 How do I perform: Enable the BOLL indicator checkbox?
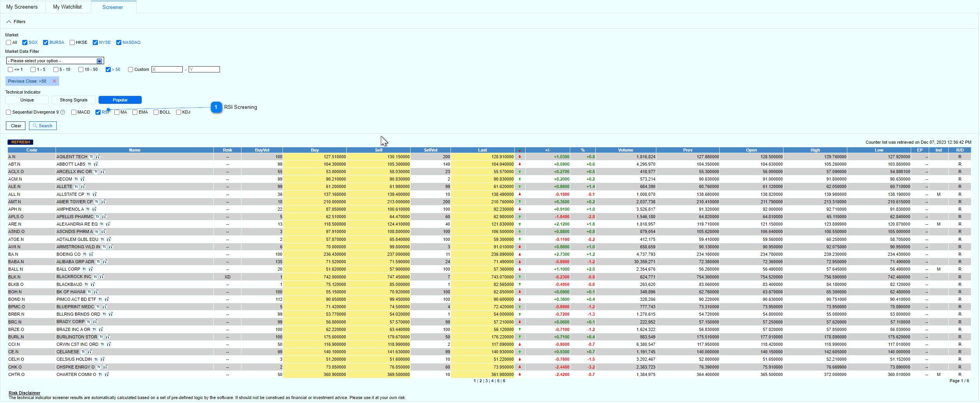(x=156, y=112)
